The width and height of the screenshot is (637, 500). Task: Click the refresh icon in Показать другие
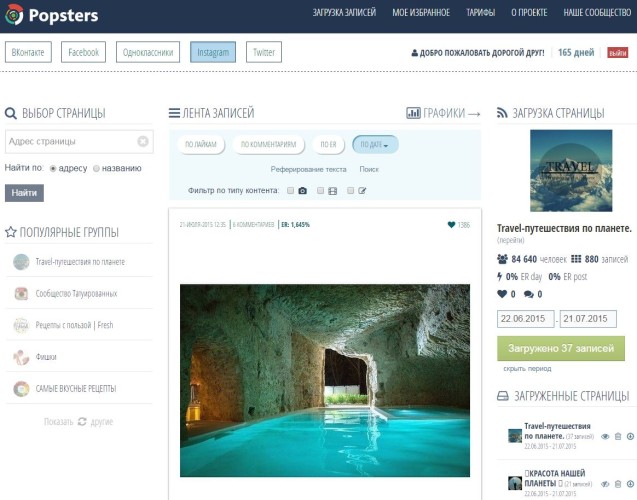coord(82,422)
